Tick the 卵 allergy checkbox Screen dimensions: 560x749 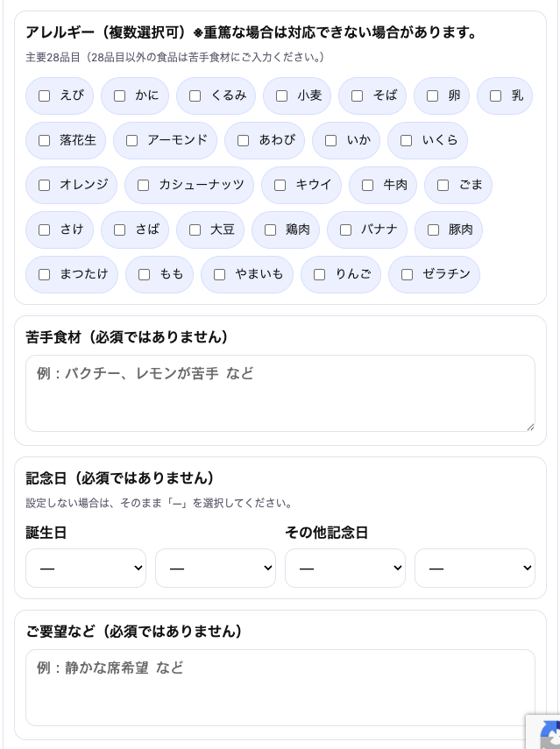click(433, 96)
